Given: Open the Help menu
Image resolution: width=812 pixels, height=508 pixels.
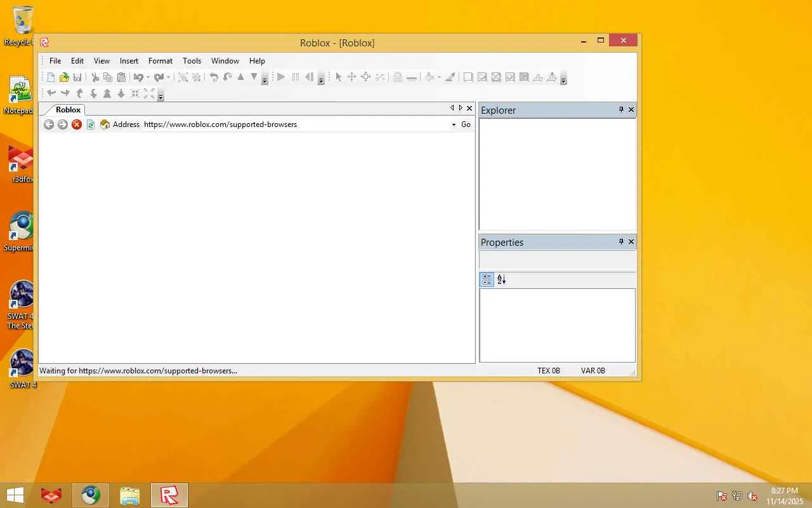Looking at the screenshot, I should pos(257,61).
